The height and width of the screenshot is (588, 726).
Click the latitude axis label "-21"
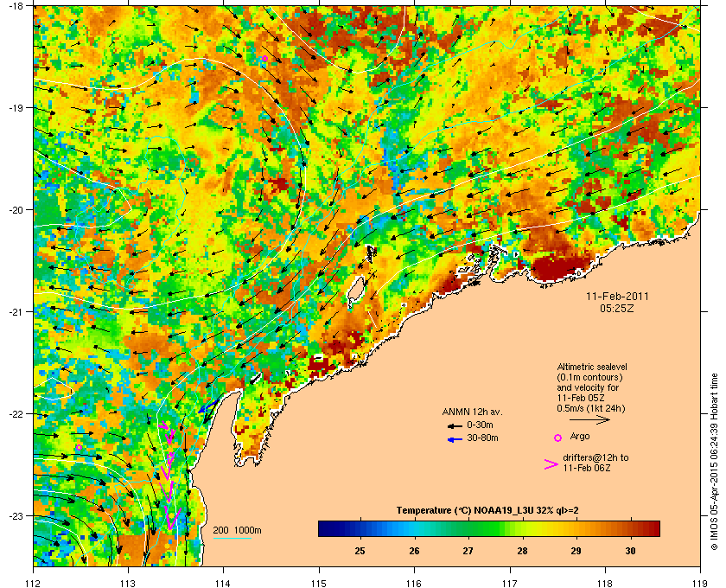click(16, 312)
